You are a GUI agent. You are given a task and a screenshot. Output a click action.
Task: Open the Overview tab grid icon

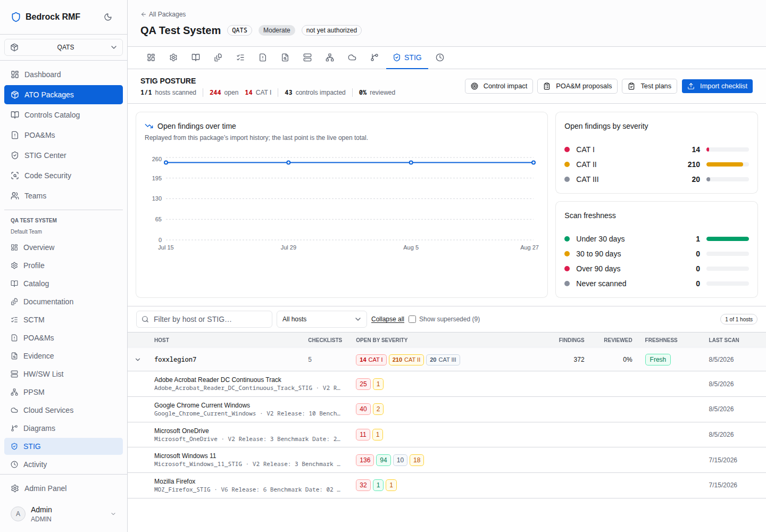[151, 57]
